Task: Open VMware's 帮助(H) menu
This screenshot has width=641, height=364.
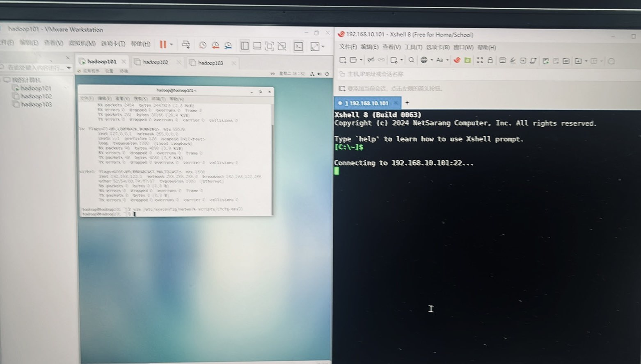Action: (x=141, y=44)
